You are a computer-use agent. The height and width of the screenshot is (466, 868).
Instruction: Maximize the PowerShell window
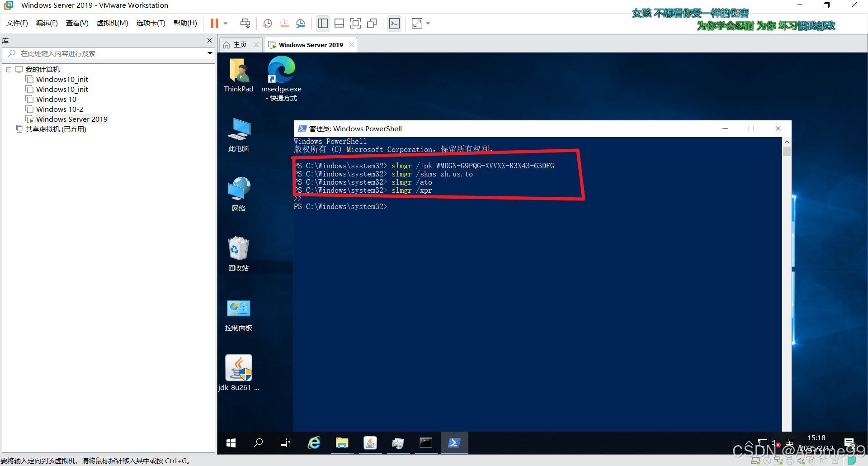click(751, 128)
